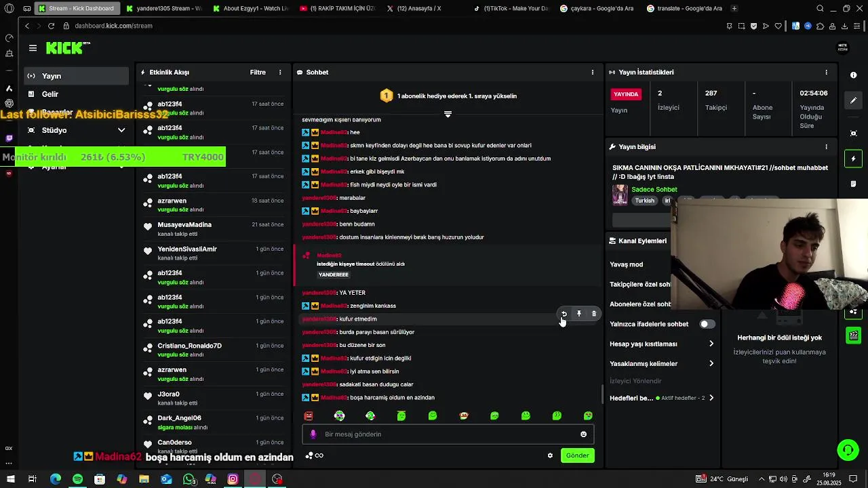Toggle 'Yalnızca ifadelerle sohbet' switch
868x488 pixels.
click(707, 324)
